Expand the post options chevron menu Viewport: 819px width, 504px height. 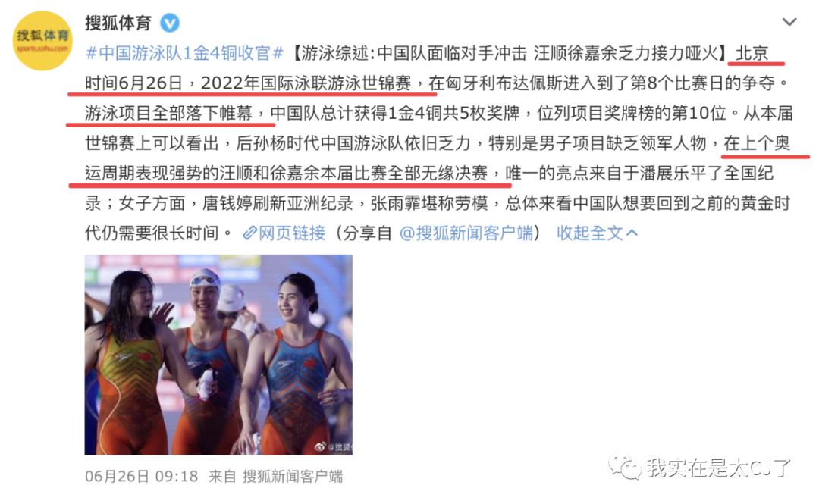[x=789, y=22]
